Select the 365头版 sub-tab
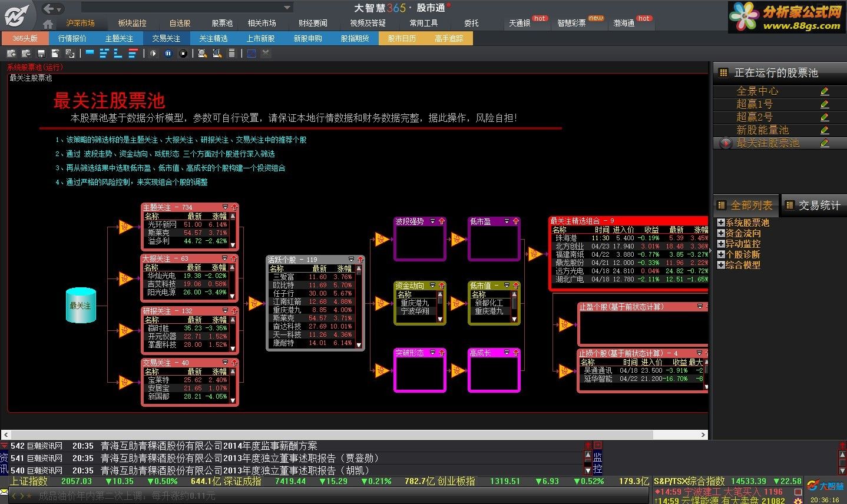This screenshot has width=847, height=504. (25, 38)
